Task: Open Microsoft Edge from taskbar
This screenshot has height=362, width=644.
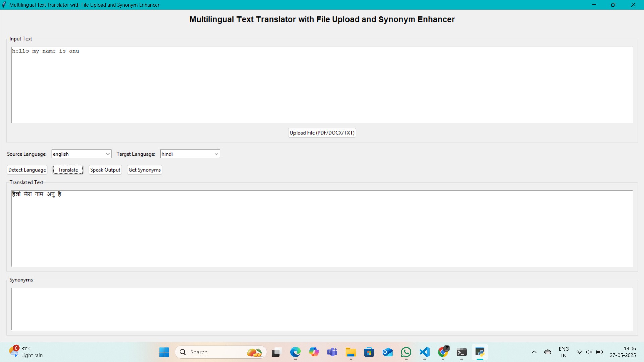Action: point(295,352)
